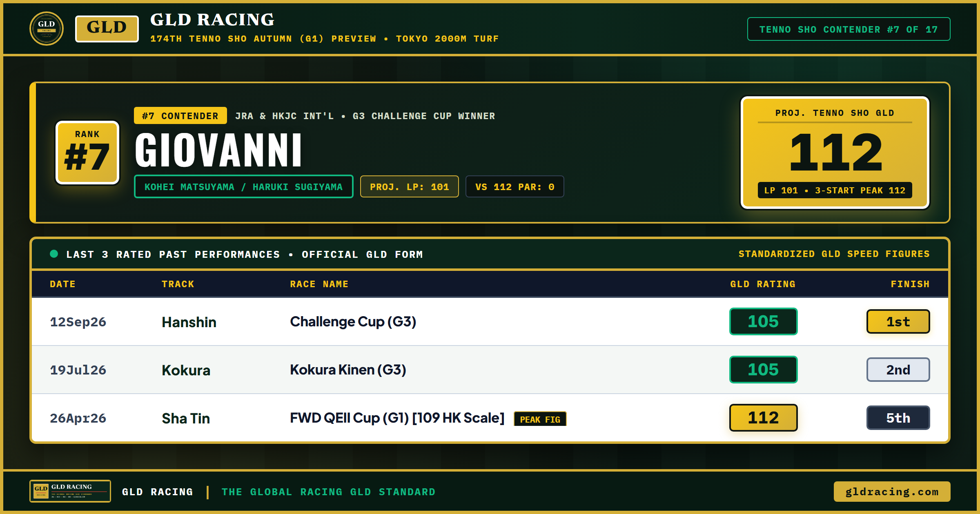Viewport: 980px width, 514px height.
Task: Click the LP 101 • 3-Start Peak 112 strip
Action: (x=835, y=190)
